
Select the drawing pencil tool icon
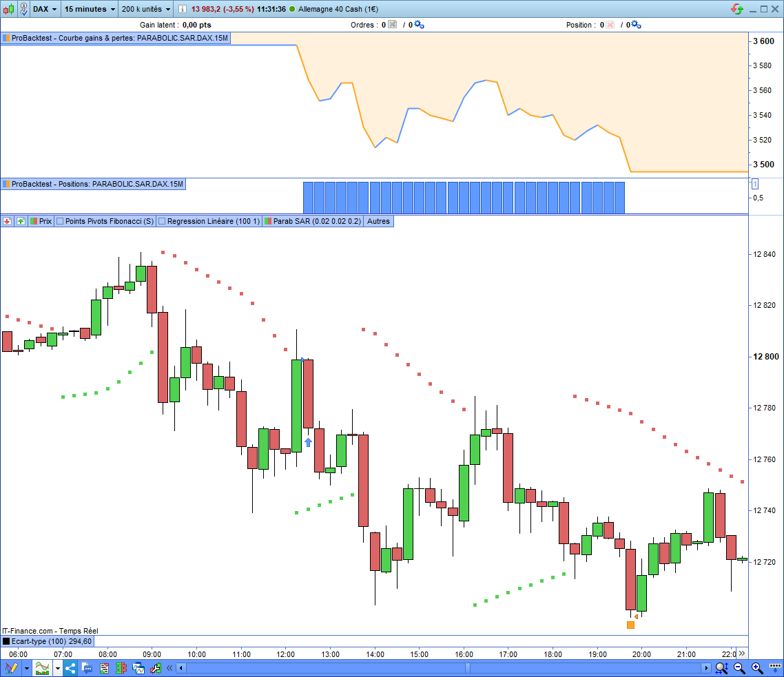(11, 668)
